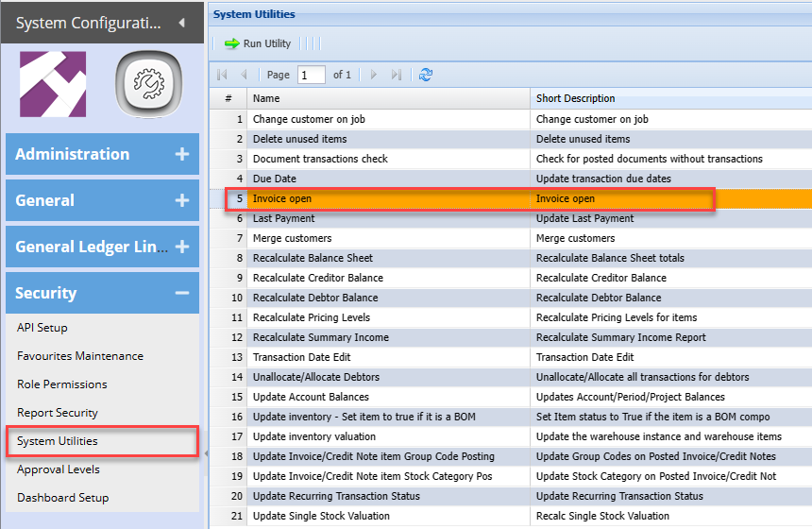Open API Setup menu item
Viewport: 812px width, 529px height.
coord(42,328)
